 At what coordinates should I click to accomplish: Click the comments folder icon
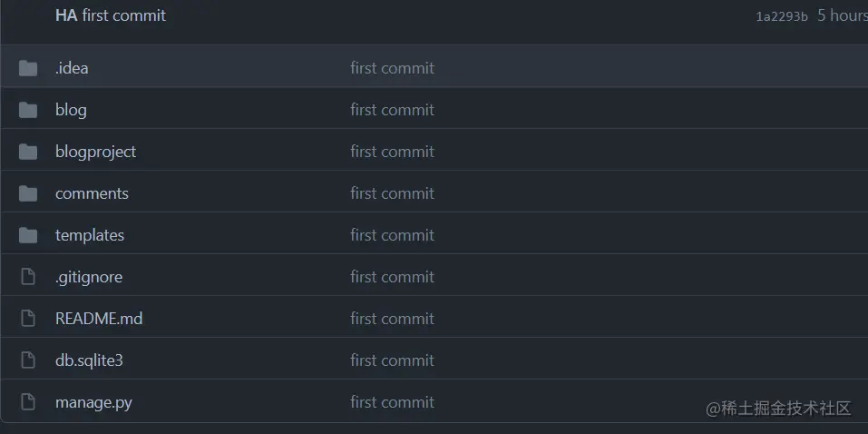[x=28, y=193]
